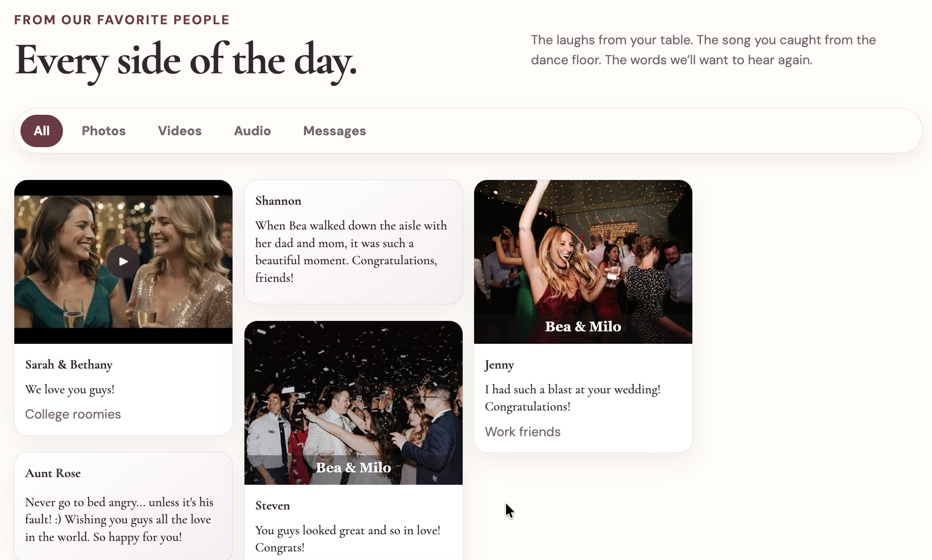The image size is (932, 560).
Task: Open Steven's confetti dance photo
Action: 353,403
